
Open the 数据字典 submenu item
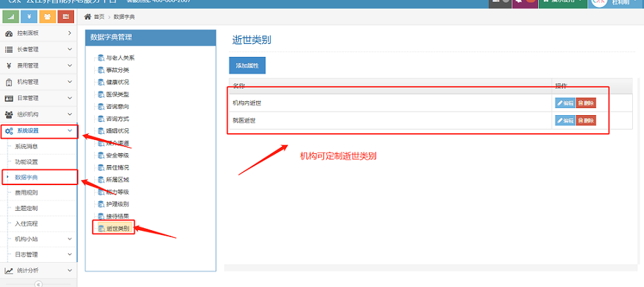point(26,177)
